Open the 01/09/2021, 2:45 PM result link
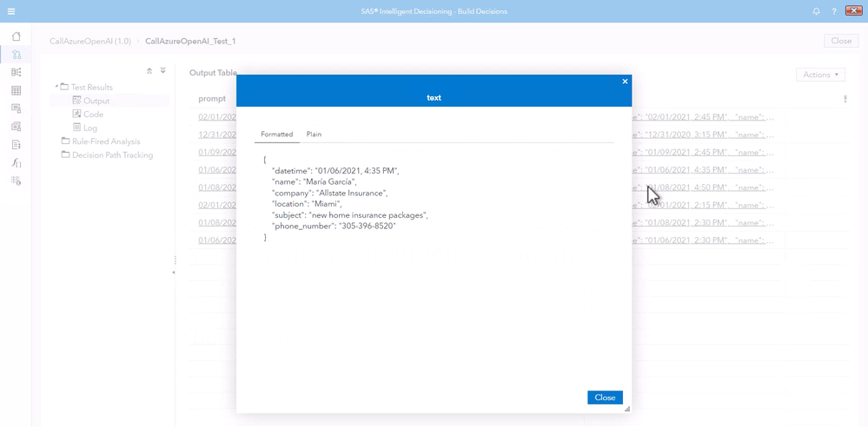Screen dimensions: 868x427 point(701,152)
